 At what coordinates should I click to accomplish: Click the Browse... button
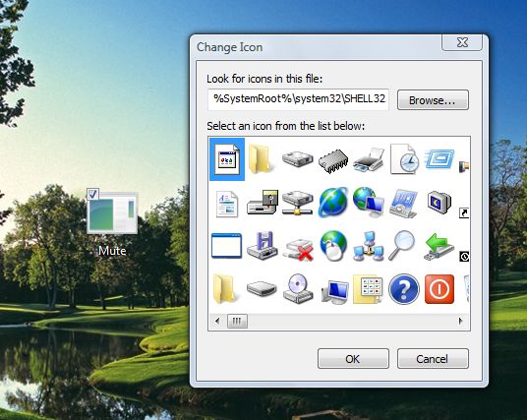(433, 100)
